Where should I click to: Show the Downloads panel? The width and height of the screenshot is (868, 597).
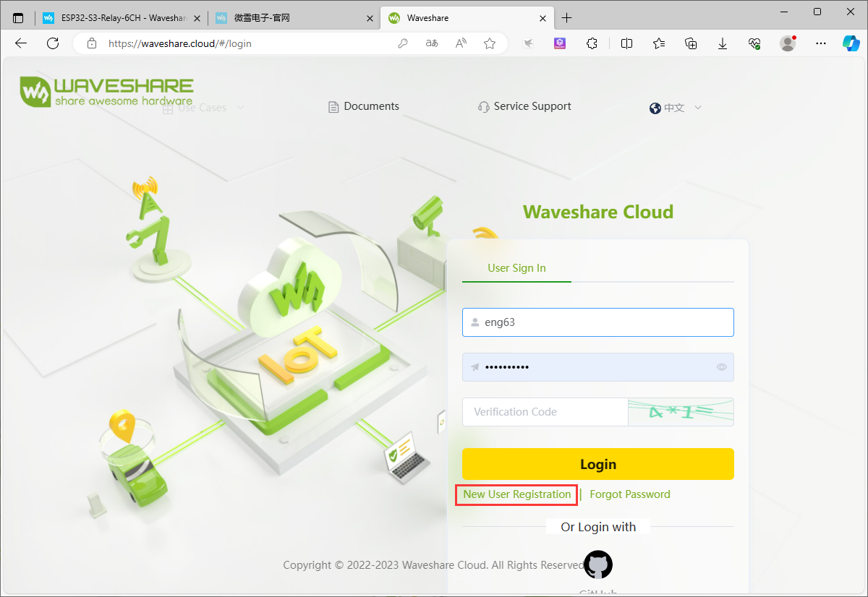(x=723, y=43)
